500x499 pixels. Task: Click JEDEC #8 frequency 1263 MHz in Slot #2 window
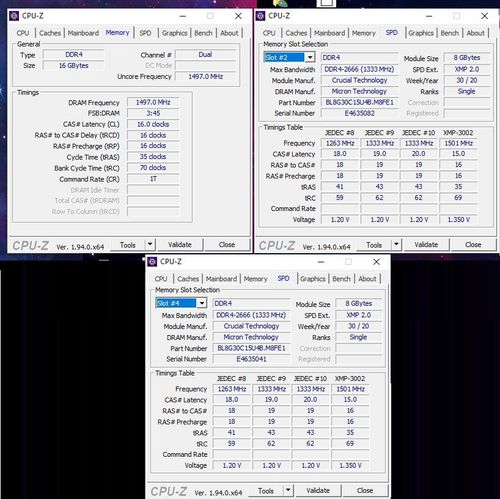(x=340, y=143)
